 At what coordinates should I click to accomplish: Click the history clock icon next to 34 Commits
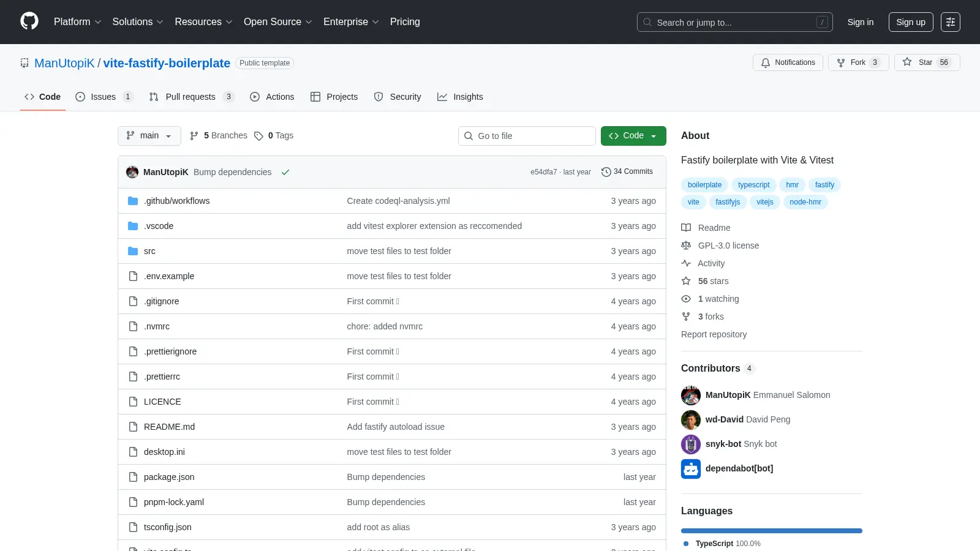tap(606, 172)
